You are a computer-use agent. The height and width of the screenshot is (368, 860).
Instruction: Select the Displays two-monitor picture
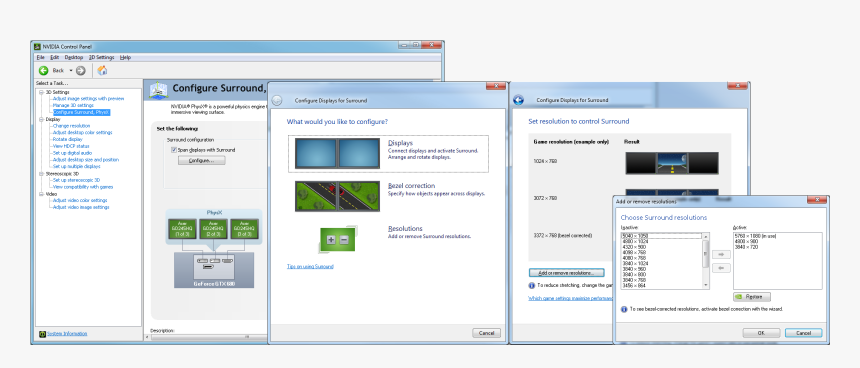click(x=337, y=153)
